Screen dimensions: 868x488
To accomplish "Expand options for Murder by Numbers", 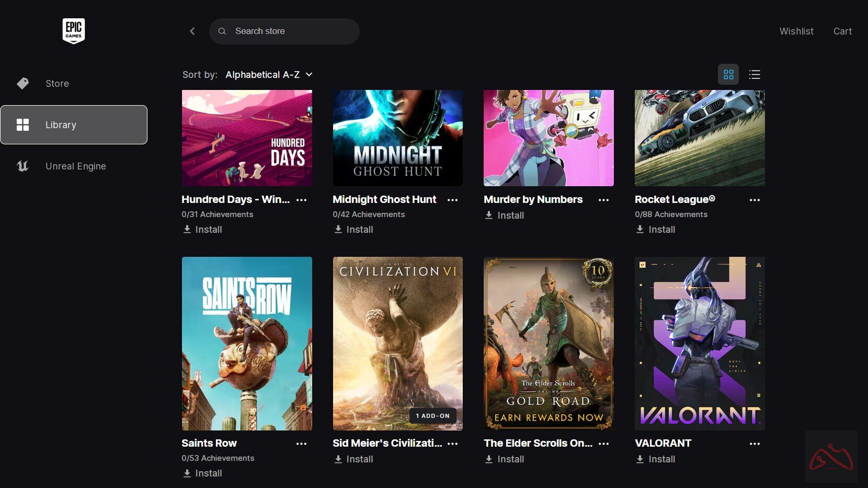I will pyautogui.click(x=603, y=200).
